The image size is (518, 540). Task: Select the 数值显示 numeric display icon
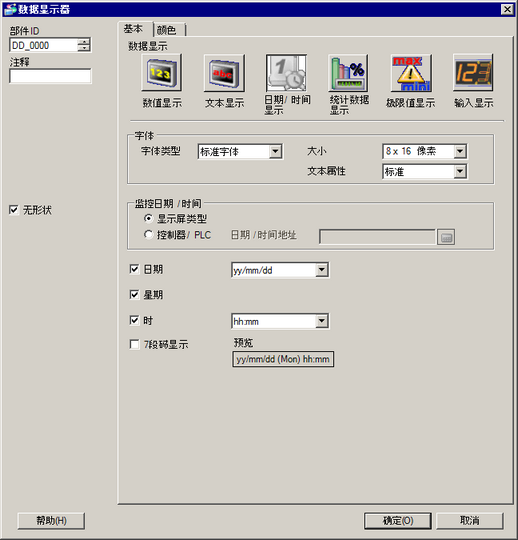tap(162, 73)
